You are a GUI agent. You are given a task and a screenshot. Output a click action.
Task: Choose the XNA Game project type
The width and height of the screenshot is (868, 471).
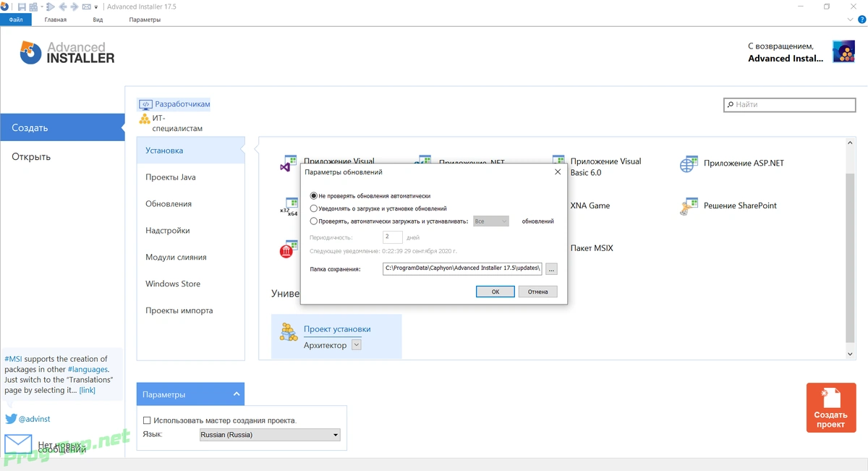pyautogui.click(x=590, y=205)
